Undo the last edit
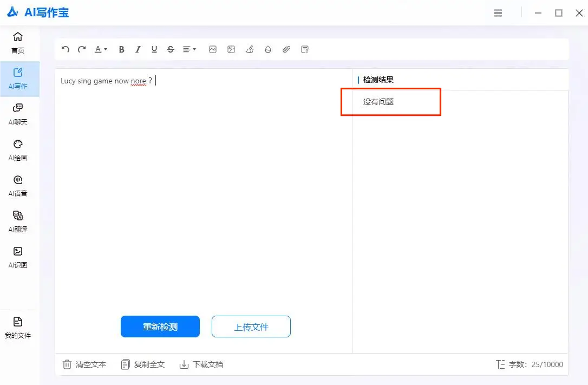The height and width of the screenshot is (385, 588). 66,49
